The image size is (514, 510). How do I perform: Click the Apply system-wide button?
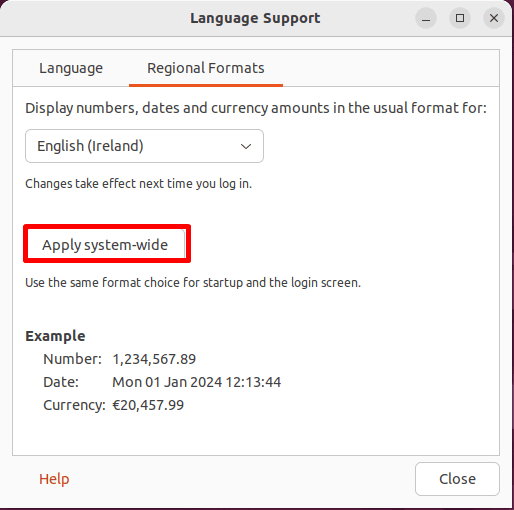107,244
